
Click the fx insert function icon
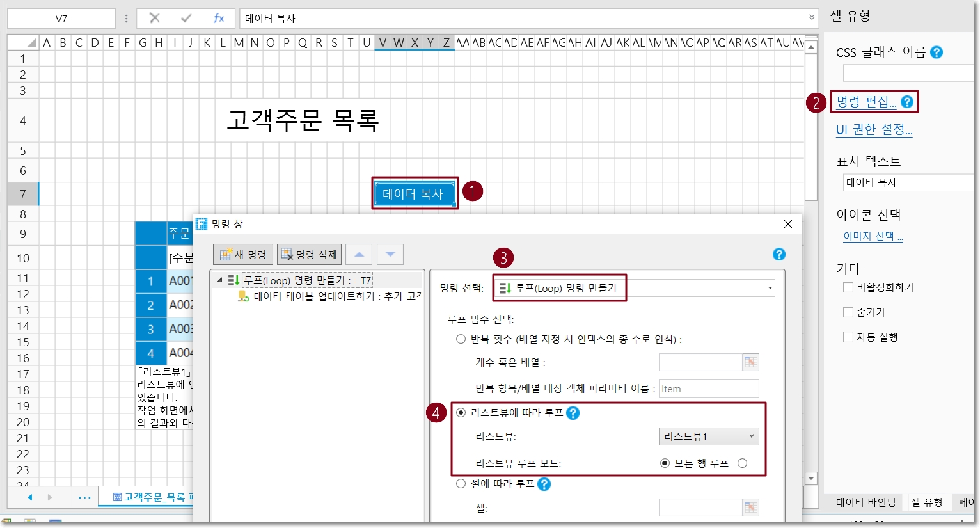coord(218,18)
